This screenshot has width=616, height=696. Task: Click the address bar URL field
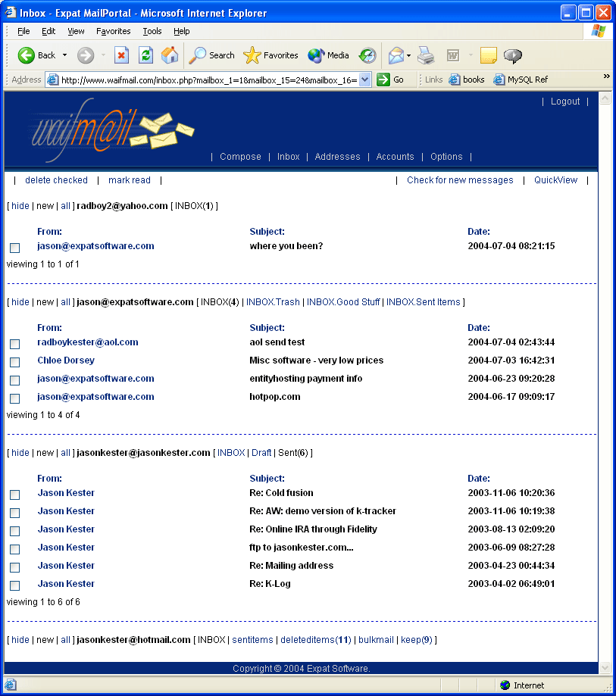point(208,80)
